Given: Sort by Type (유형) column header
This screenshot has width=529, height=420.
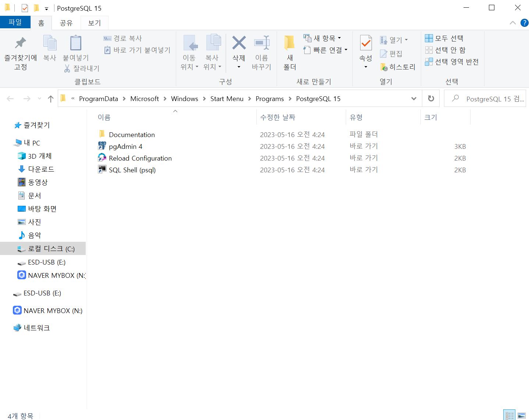Looking at the screenshot, I should (383, 117).
